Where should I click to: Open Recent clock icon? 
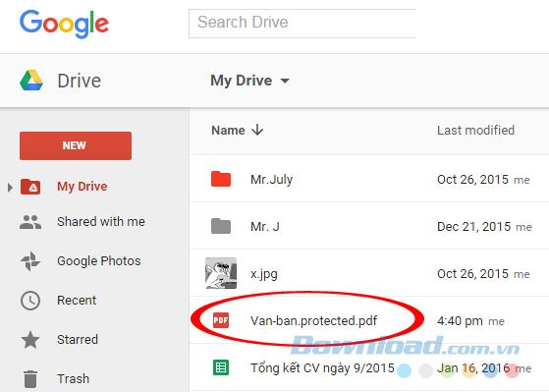[30, 301]
